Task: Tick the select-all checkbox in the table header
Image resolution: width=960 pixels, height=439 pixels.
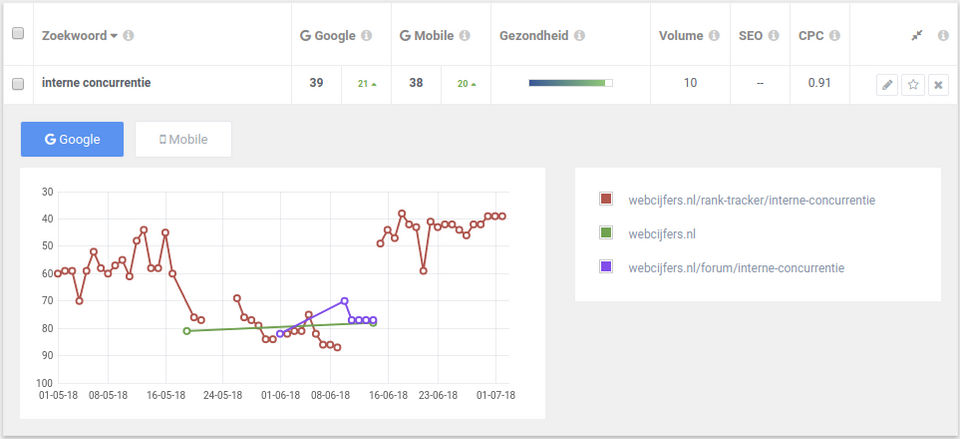Action: [x=17, y=34]
